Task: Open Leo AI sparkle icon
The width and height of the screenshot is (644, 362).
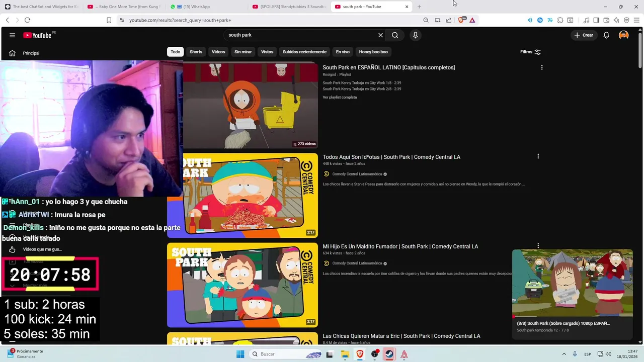Action: pyautogui.click(x=616, y=20)
